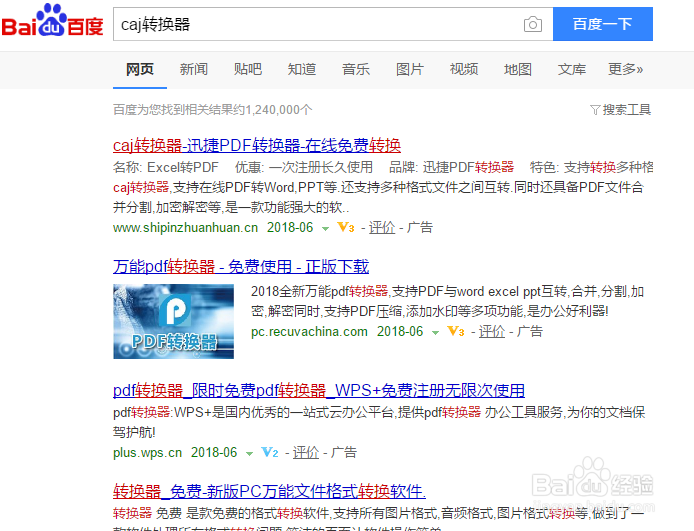Select the 网页 tab
Screen dimensions: 694x531
click(x=140, y=69)
